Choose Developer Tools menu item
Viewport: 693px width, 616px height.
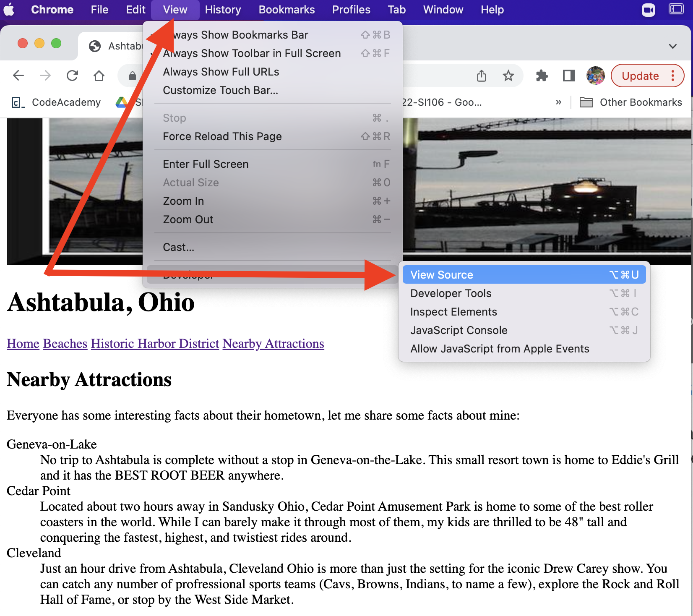click(451, 293)
